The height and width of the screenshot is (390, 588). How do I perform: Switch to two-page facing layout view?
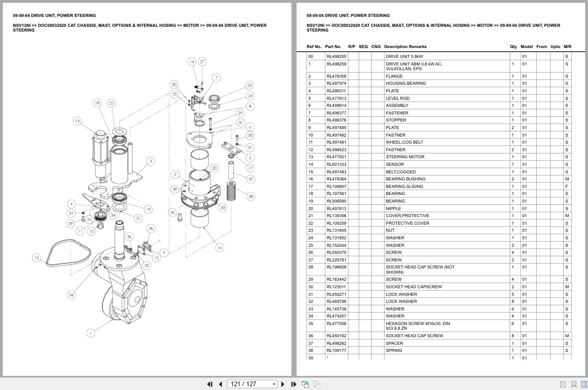[x=584, y=384]
